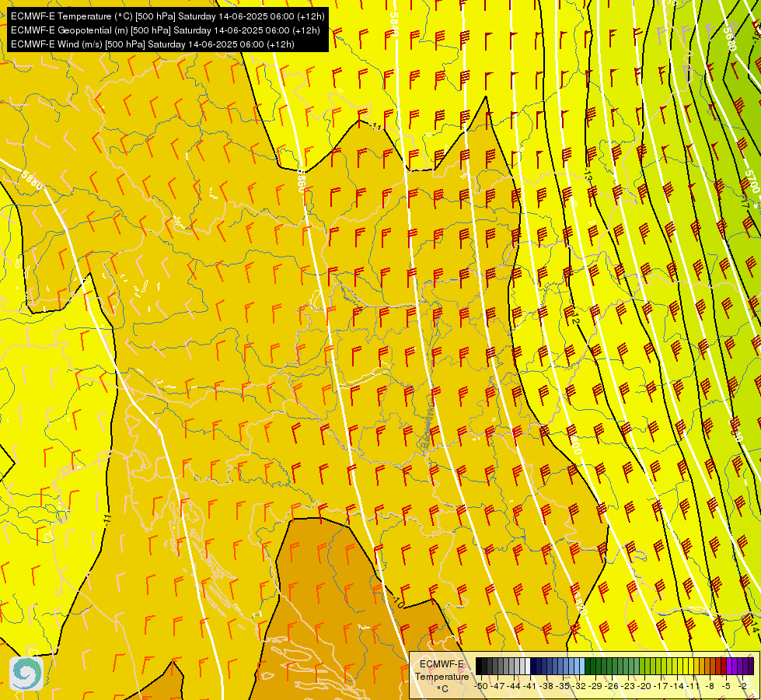Click the -38 value in the legend
761x700 pixels.
pos(547,685)
